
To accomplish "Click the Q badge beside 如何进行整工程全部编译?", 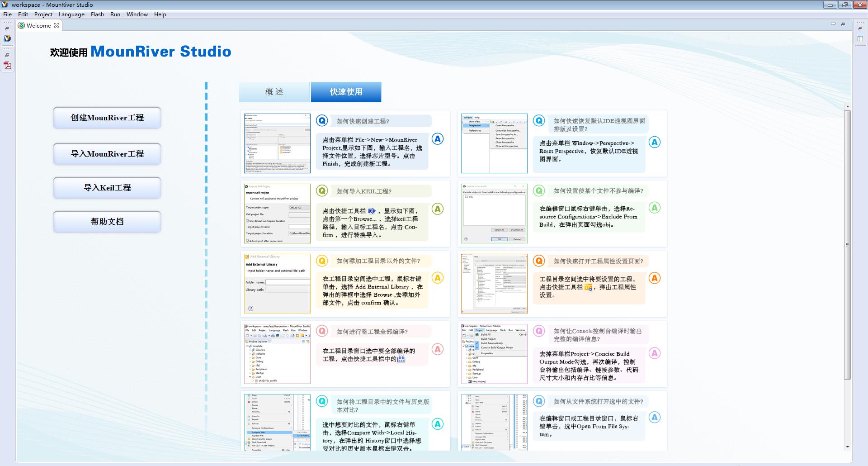I will [322, 331].
